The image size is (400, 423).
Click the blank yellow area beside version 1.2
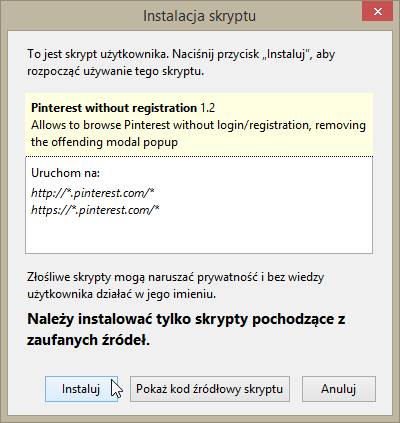click(x=293, y=108)
